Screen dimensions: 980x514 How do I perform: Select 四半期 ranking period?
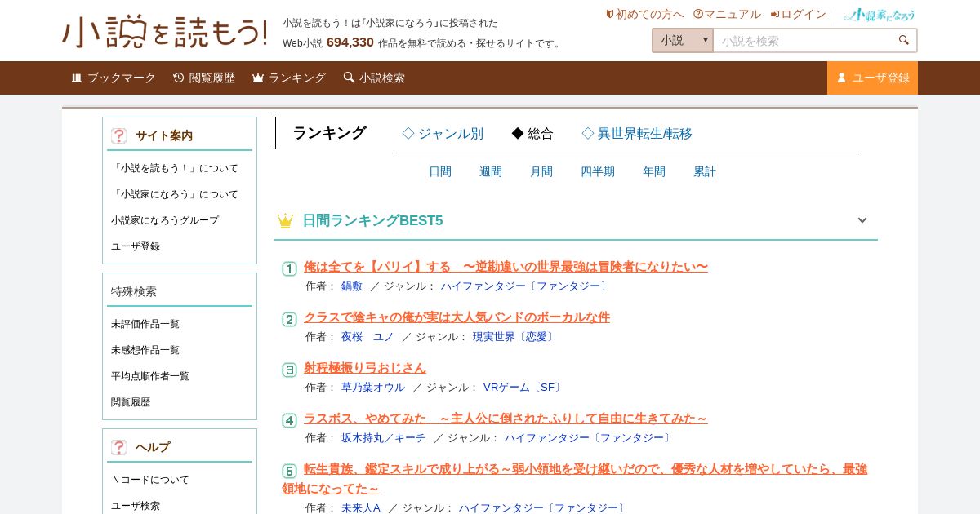coord(598,171)
